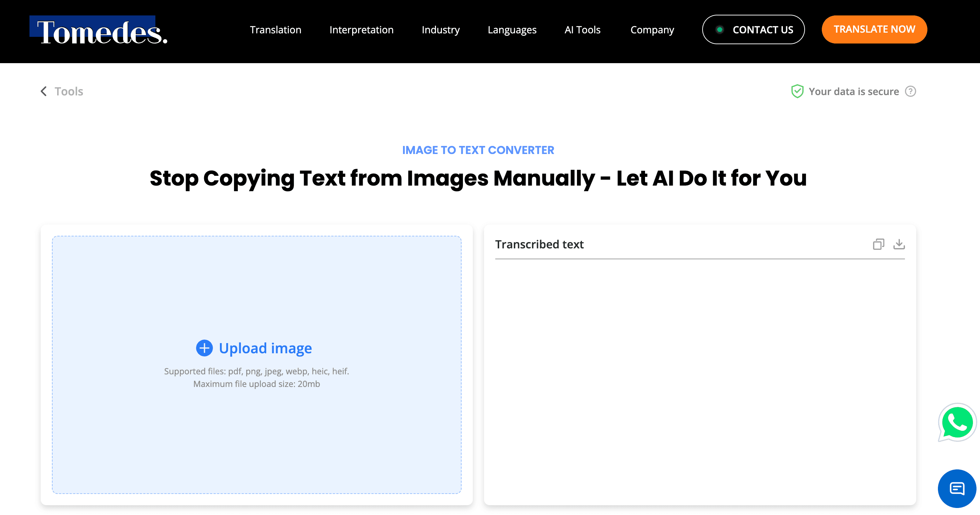Image resolution: width=980 pixels, height=515 pixels.
Task: Click the blue plus upload icon
Action: pos(204,348)
